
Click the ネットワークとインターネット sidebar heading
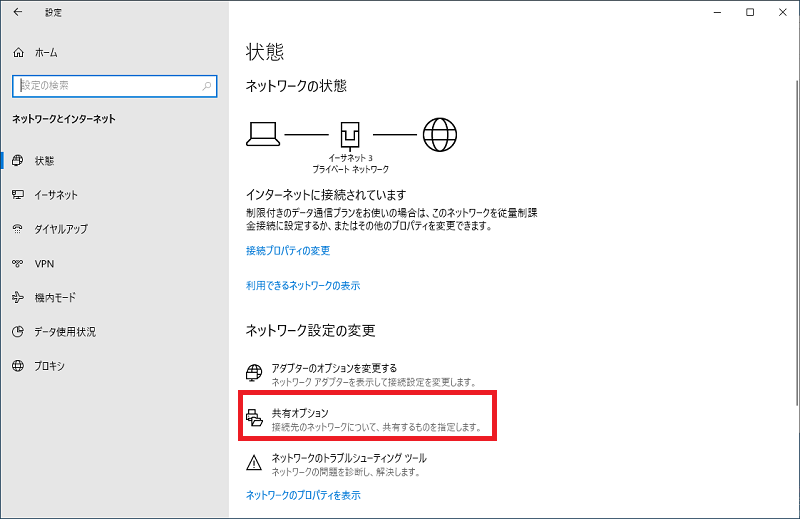64,119
